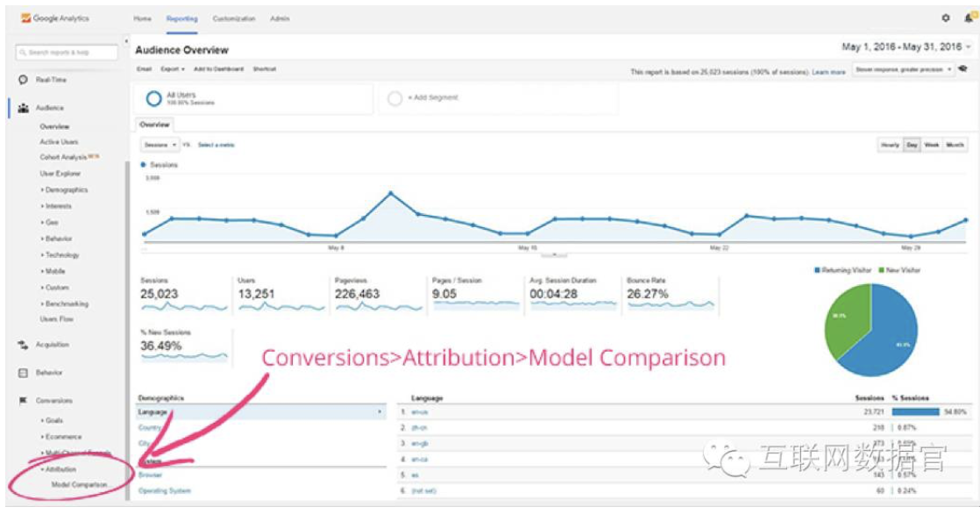This screenshot has height=514, width=980.
Task: Expand the Demographics sidebar section
Action: tap(65, 189)
